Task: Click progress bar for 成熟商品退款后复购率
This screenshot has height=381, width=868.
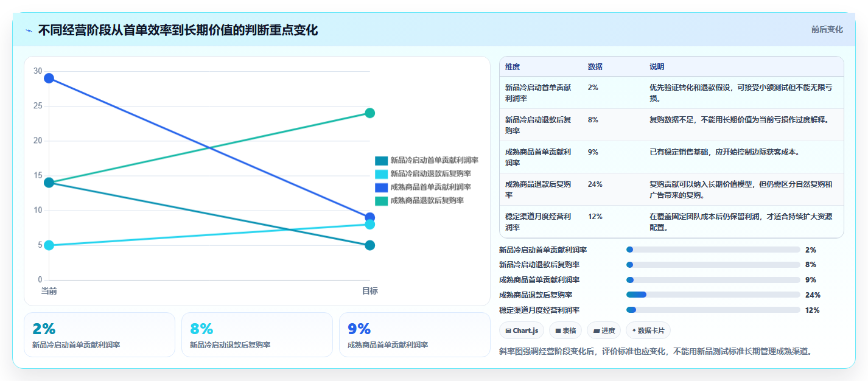Action: click(713, 295)
